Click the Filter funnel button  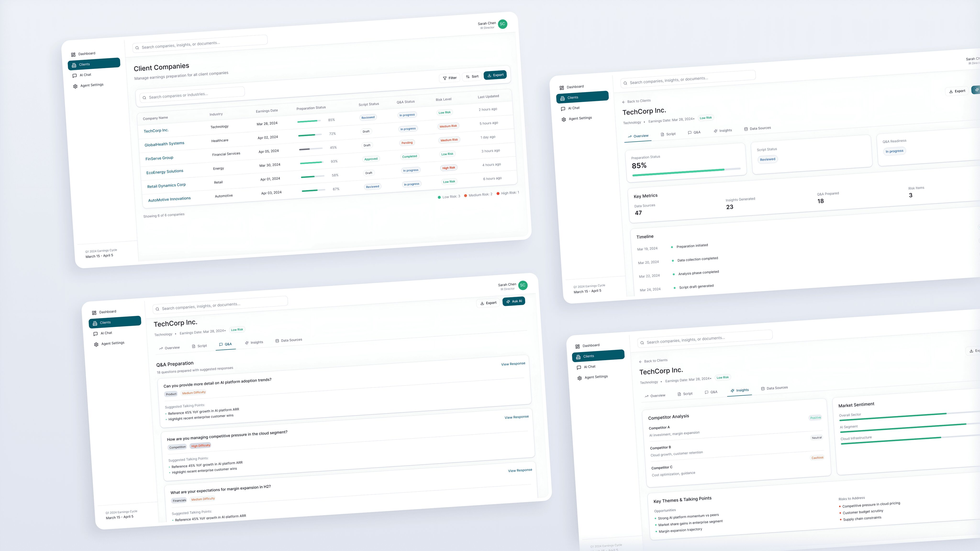449,78
